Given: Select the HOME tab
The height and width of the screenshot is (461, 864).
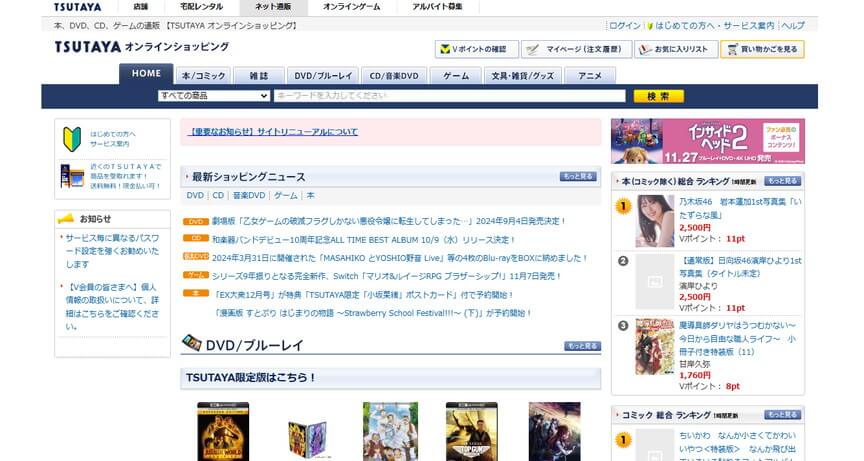Looking at the screenshot, I should pyautogui.click(x=146, y=74).
